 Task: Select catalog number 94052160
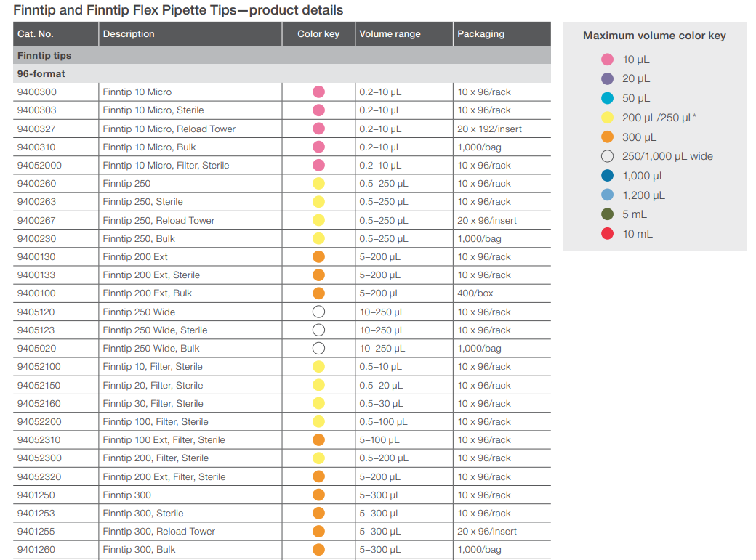(x=39, y=404)
